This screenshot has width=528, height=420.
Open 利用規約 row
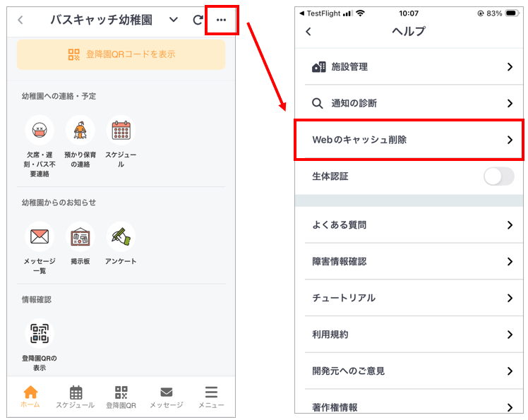(409, 335)
